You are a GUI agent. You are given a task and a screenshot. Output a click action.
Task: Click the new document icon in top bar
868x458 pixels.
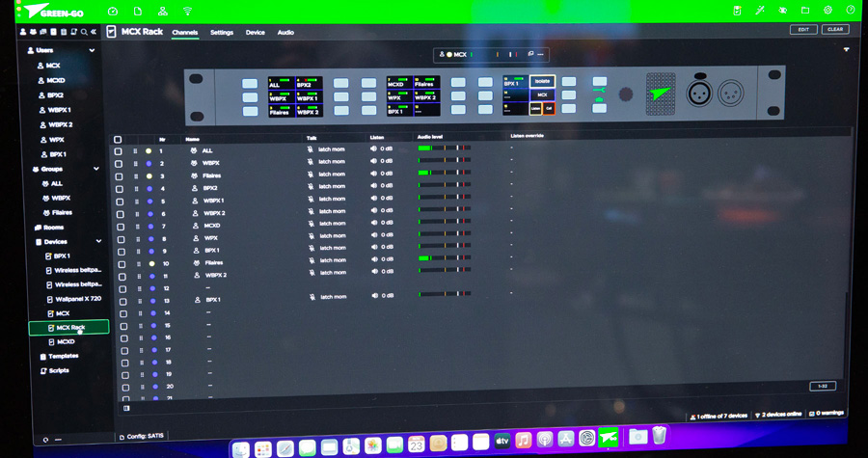138,11
